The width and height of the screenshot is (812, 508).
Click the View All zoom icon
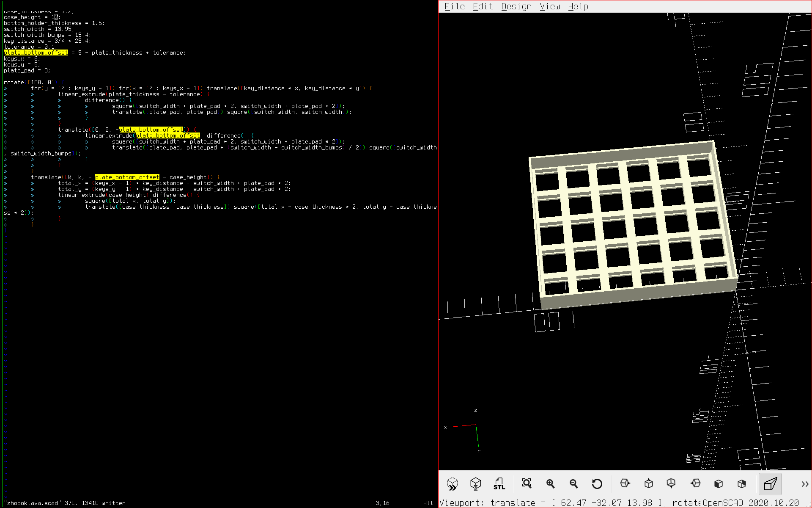pos(527,483)
